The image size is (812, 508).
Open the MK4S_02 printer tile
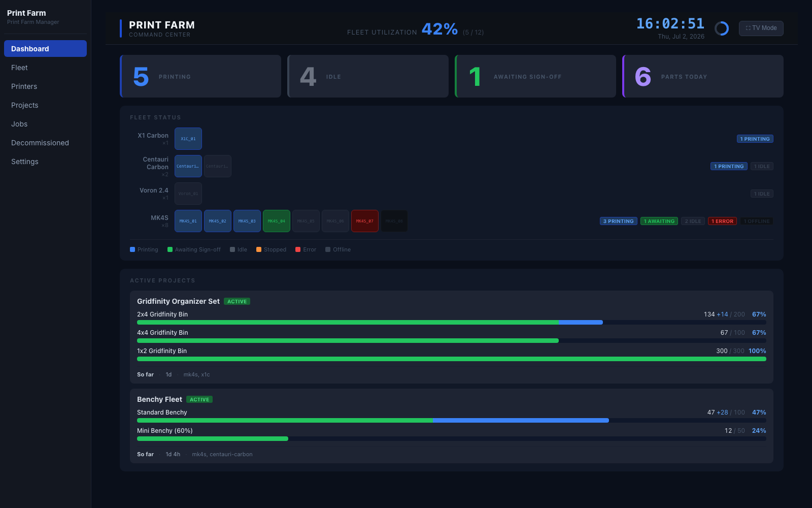coord(218,221)
